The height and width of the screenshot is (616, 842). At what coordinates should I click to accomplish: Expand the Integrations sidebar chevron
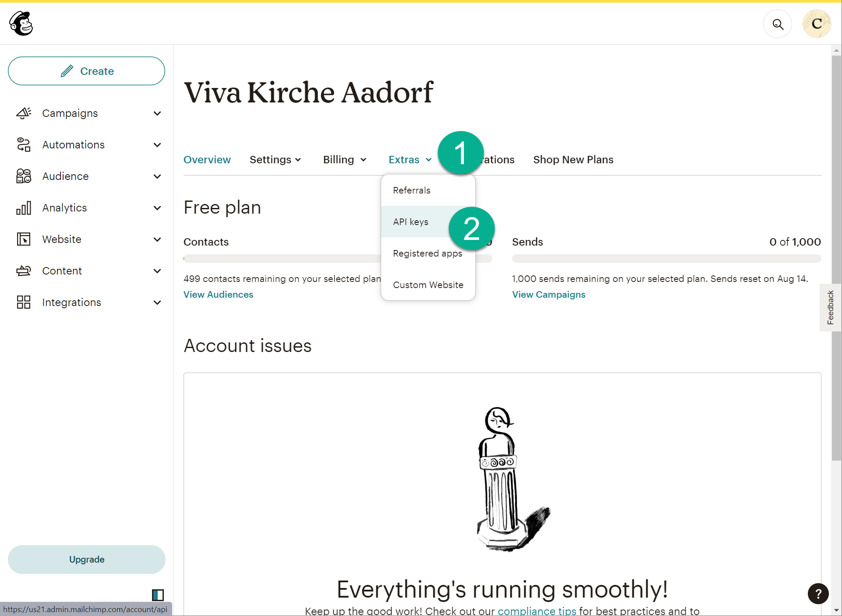pos(157,303)
